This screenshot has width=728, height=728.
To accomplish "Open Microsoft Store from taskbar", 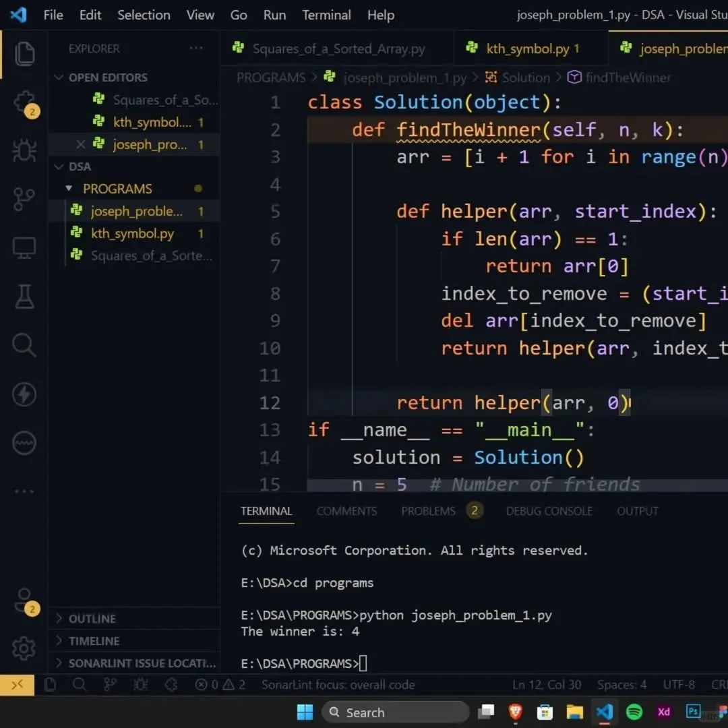I will (x=545, y=712).
